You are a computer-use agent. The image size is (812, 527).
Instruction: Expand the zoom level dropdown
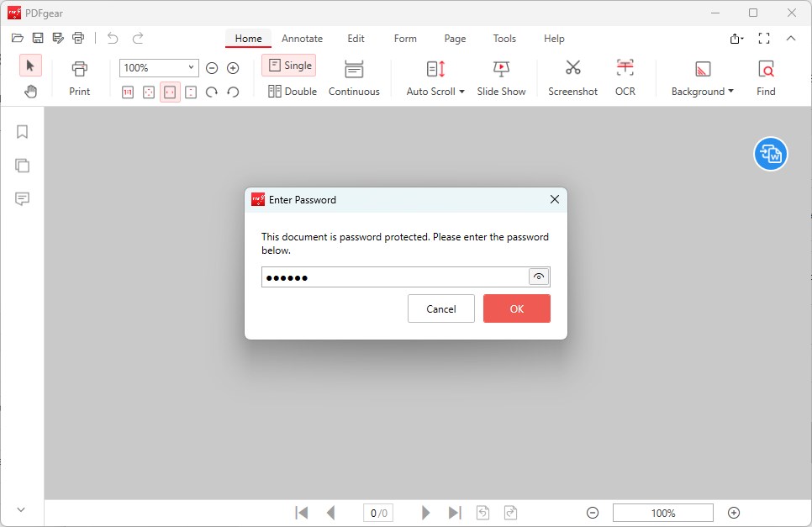point(191,68)
